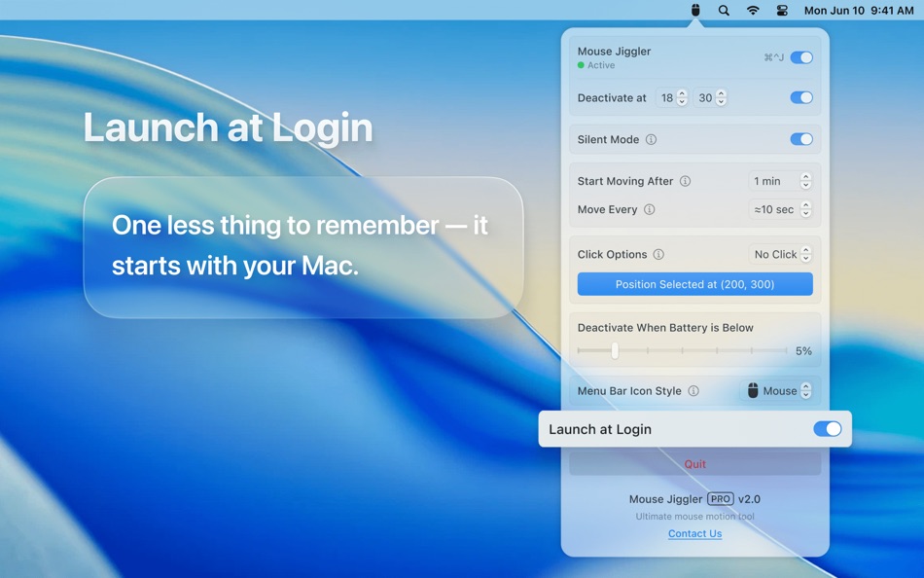Click the Deactivate at minutes stepper arrows

tap(721, 98)
